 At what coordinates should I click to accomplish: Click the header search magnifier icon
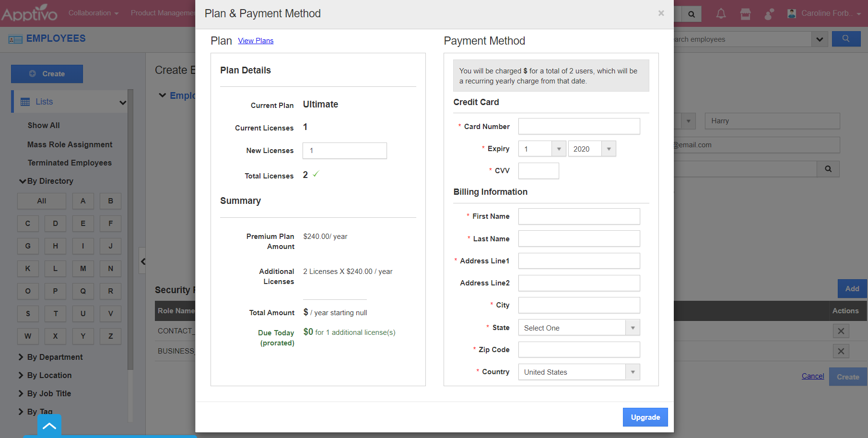pyautogui.click(x=692, y=14)
